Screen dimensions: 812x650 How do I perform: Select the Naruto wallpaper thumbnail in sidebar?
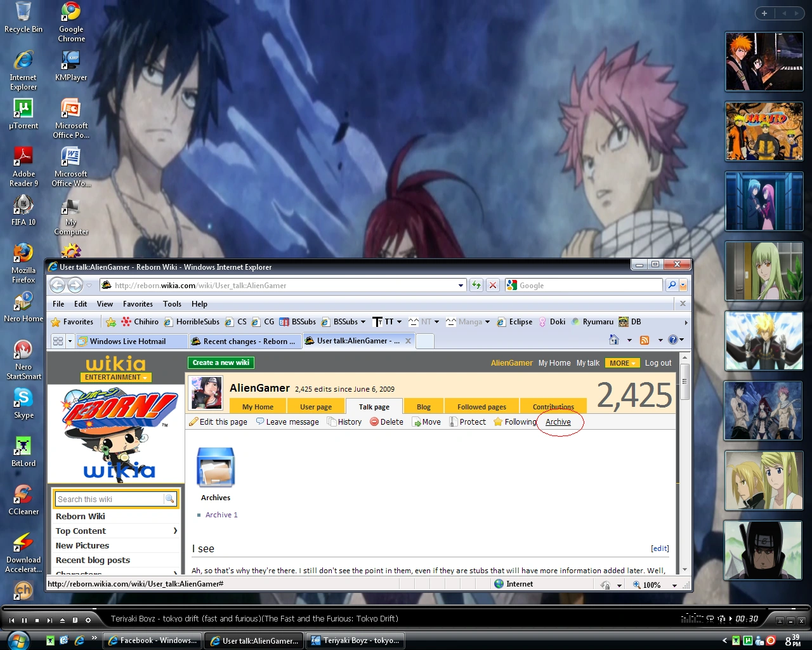[764, 131]
